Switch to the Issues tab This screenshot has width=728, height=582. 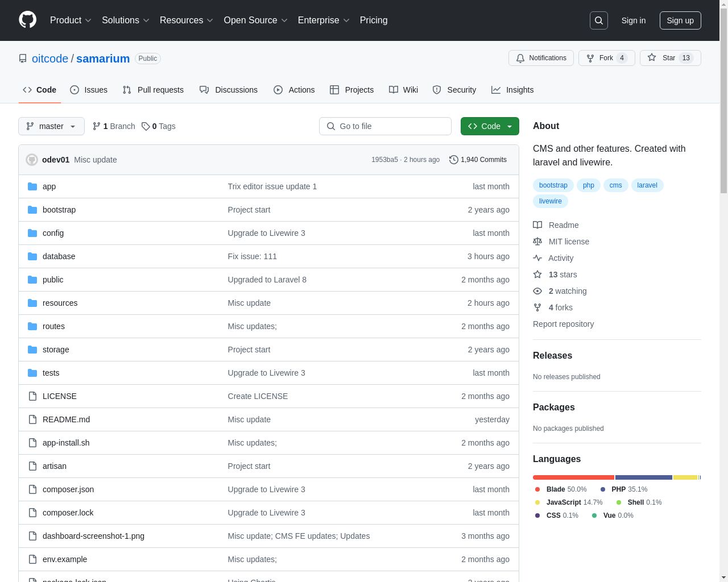[89, 90]
